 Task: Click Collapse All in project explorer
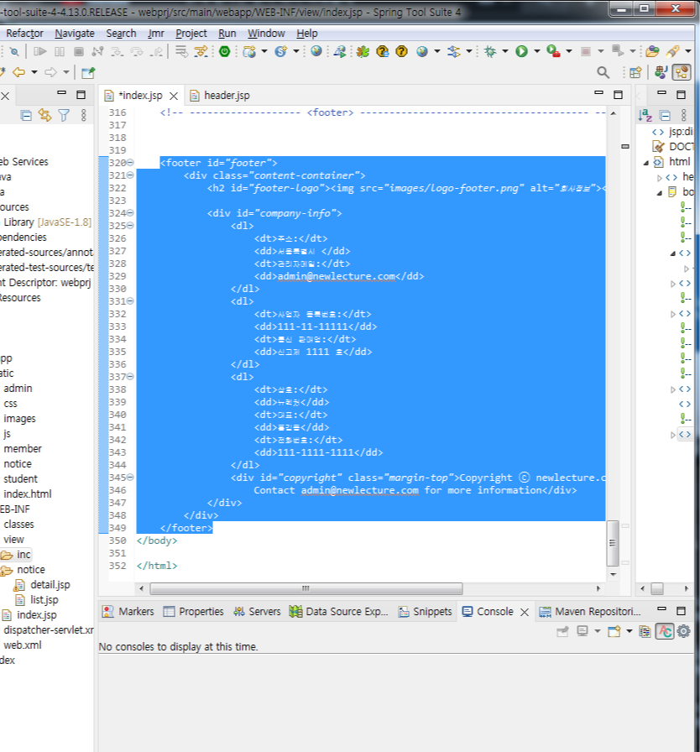(x=26, y=115)
